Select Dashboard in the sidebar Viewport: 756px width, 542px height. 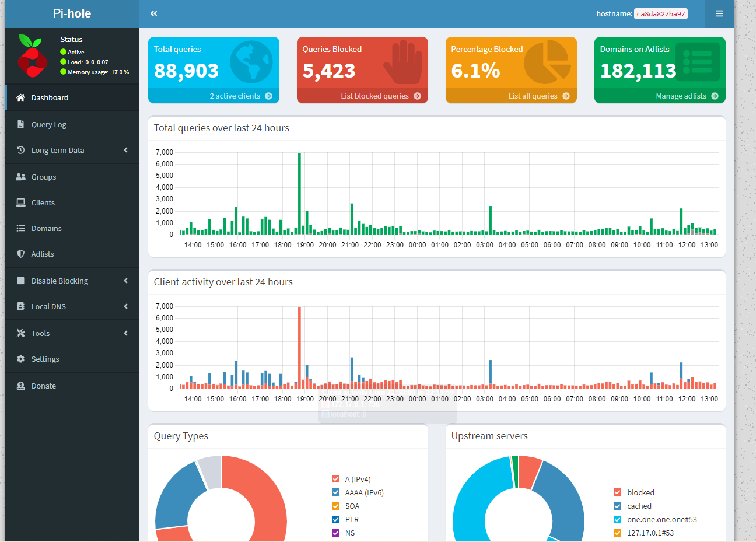click(x=51, y=97)
